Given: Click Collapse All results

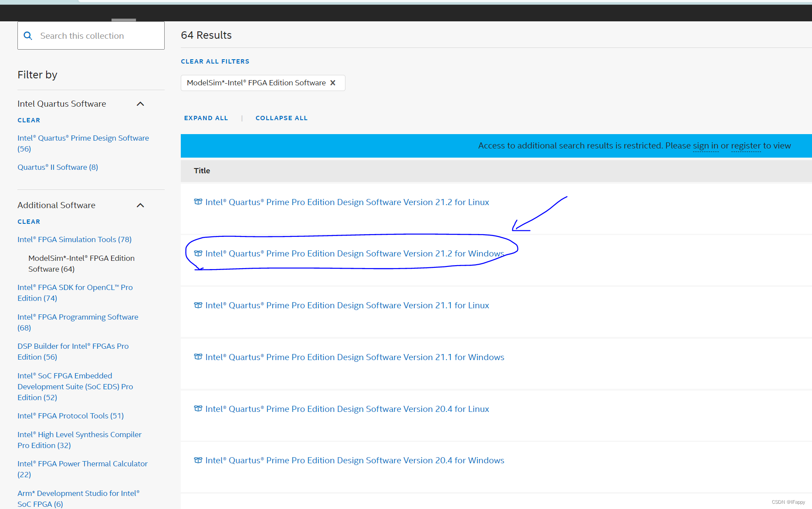Looking at the screenshot, I should point(281,118).
